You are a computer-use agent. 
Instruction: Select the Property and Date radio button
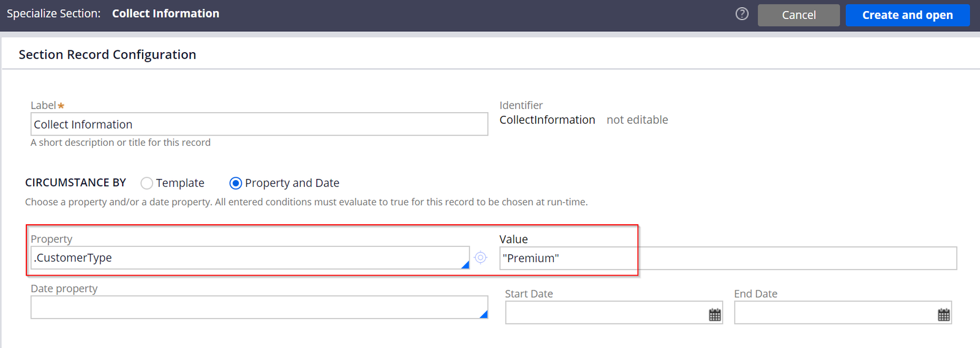click(x=235, y=183)
